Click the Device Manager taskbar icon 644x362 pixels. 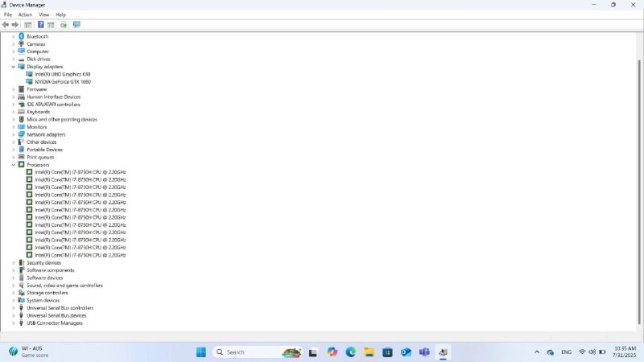coord(443,352)
